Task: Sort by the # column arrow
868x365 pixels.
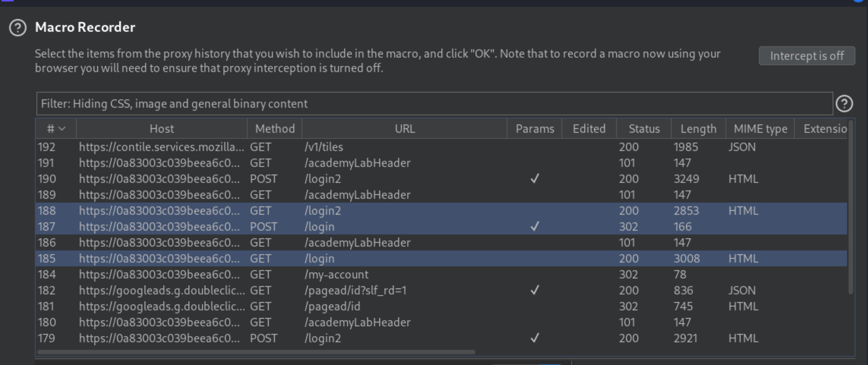Action: click(62, 129)
